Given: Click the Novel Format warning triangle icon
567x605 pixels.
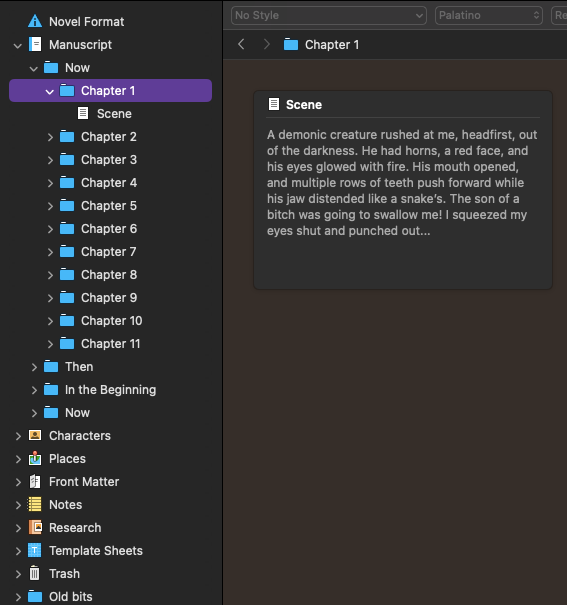Looking at the screenshot, I should tap(35, 21).
